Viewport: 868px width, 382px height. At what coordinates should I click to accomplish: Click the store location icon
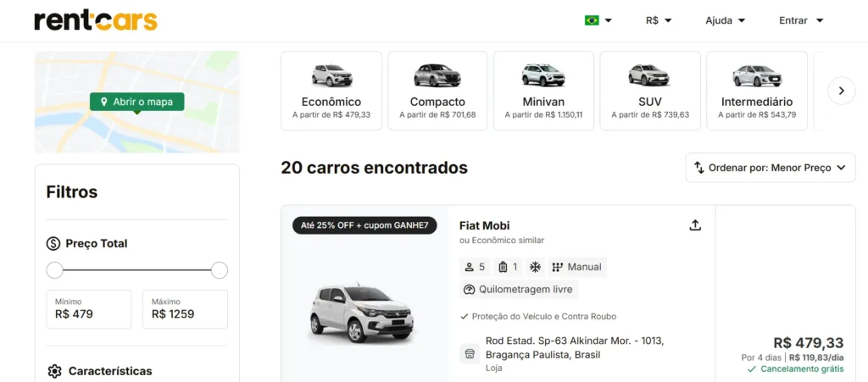(x=470, y=354)
